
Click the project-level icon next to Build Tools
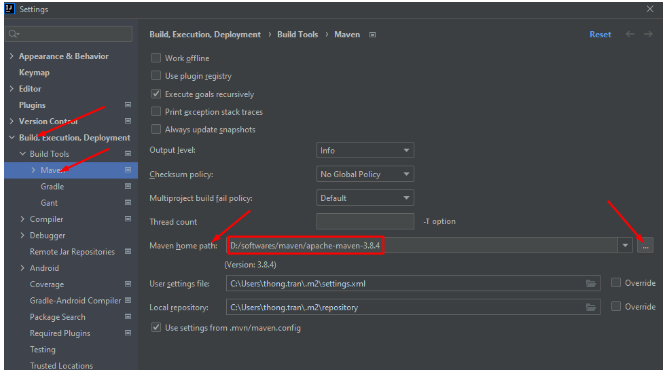point(128,153)
